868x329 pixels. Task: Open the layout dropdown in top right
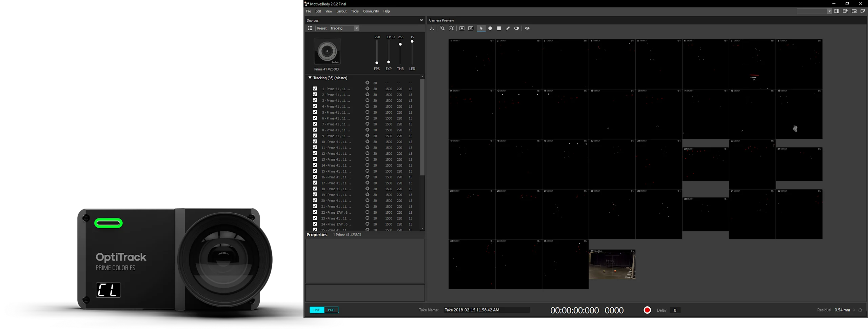coord(814,11)
